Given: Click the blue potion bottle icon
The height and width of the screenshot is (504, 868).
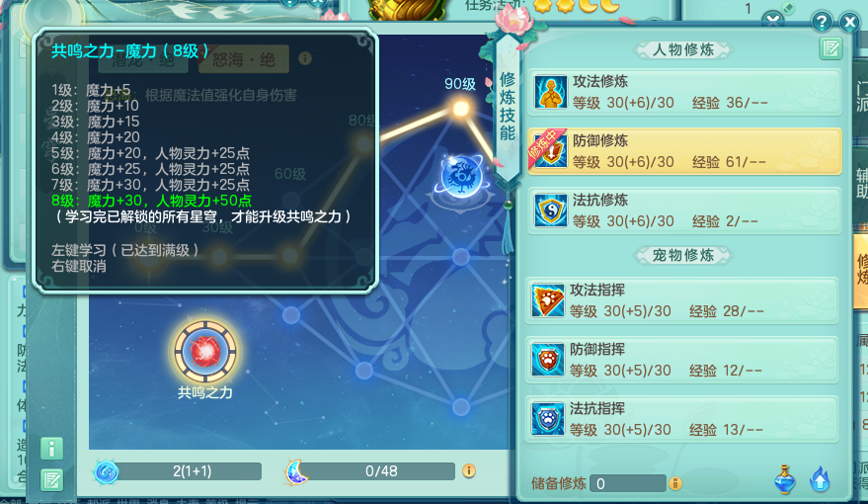Looking at the screenshot, I should click(x=785, y=479).
